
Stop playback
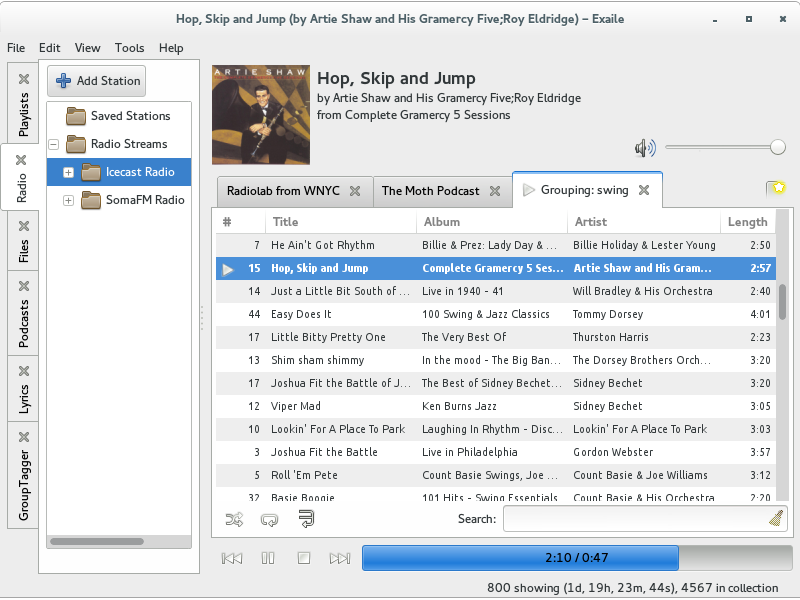coord(304,558)
